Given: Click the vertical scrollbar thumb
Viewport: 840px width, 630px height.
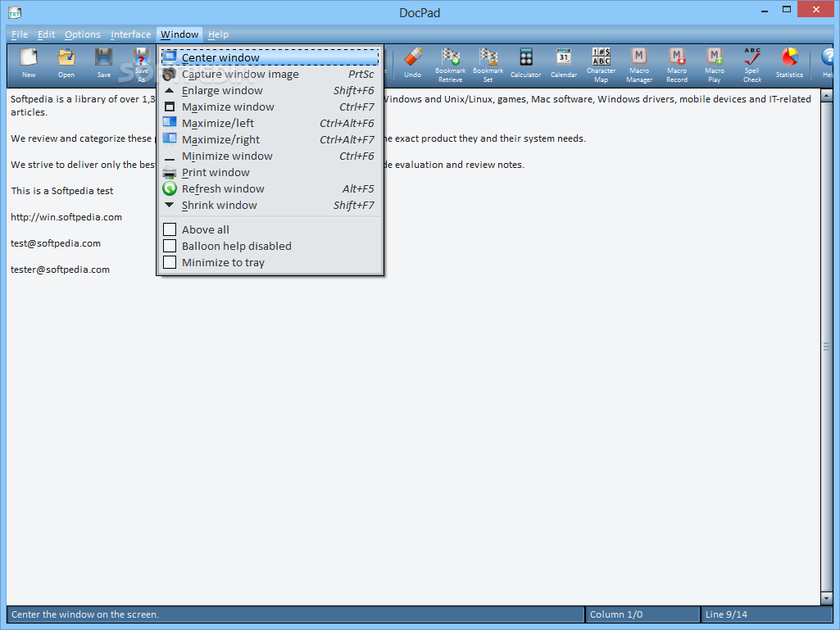Looking at the screenshot, I should [826, 347].
